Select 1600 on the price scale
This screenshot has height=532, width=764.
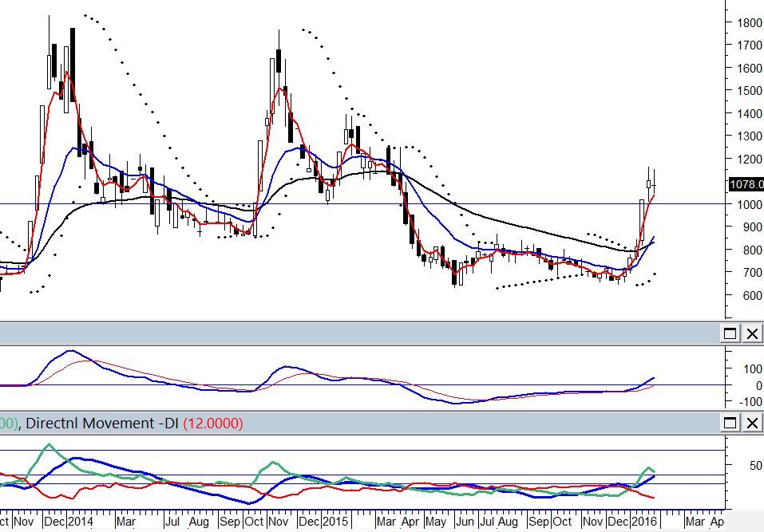pyautogui.click(x=750, y=68)
